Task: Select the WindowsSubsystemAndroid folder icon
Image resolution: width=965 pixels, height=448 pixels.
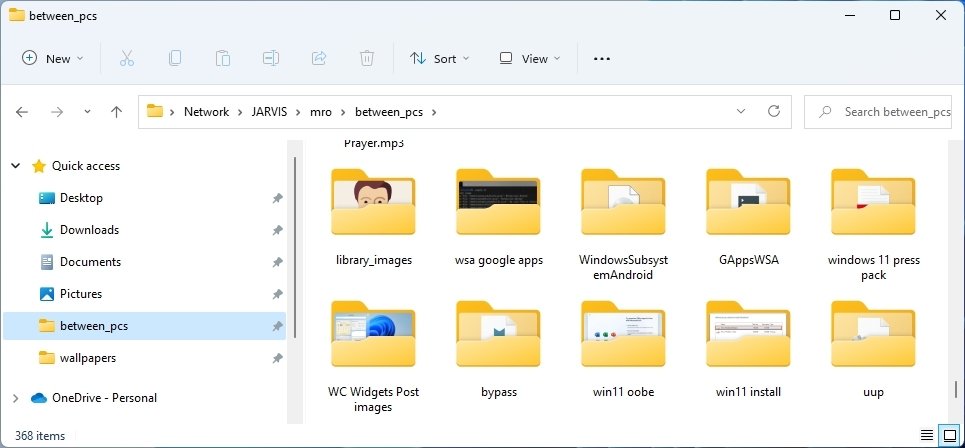Action: 623,202
